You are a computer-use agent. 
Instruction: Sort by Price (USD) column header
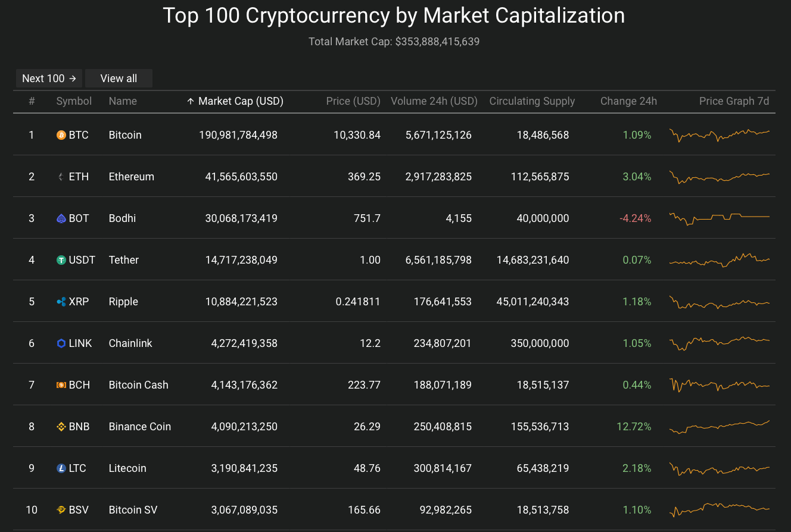point(353,101)
